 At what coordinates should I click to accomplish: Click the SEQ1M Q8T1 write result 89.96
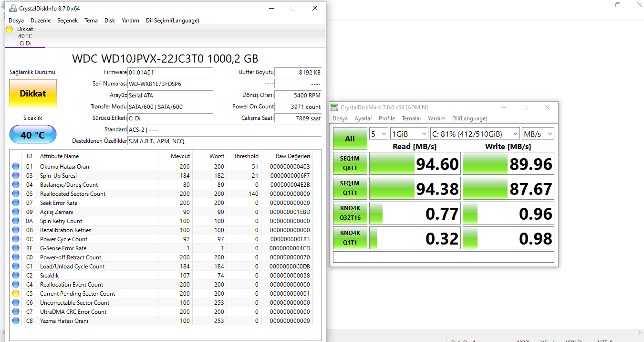click(509, 164)
